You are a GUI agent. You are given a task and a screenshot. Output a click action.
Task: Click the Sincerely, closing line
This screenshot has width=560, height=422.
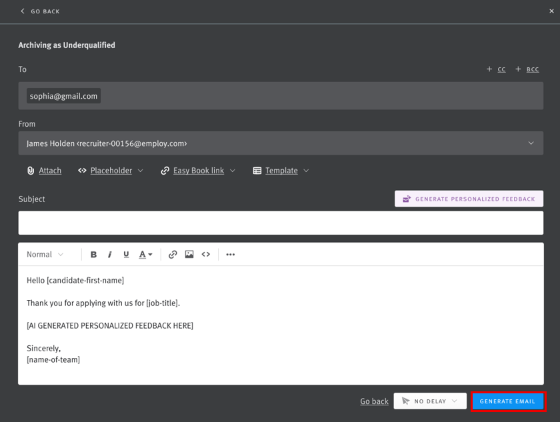point(44,348)
